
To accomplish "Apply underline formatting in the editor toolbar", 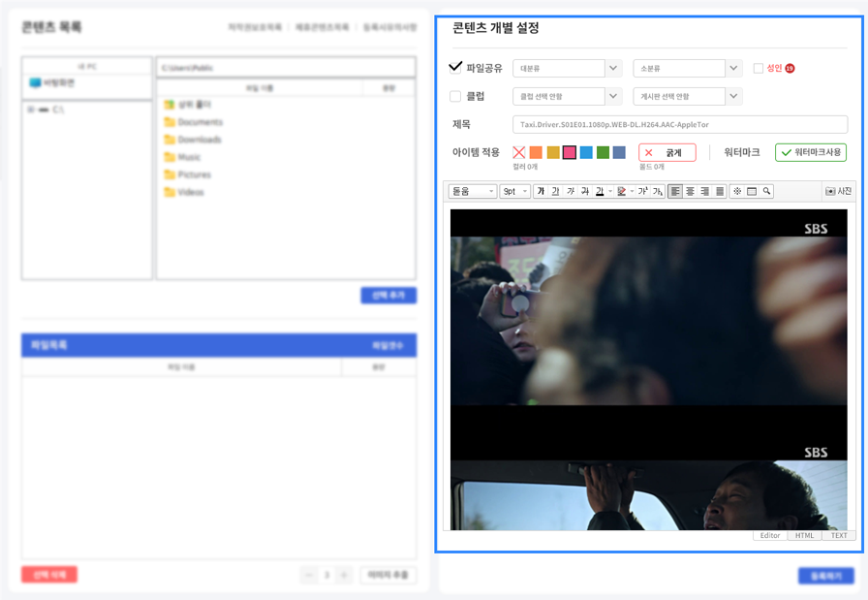I will pyautogui.click(x=556, y=191).
